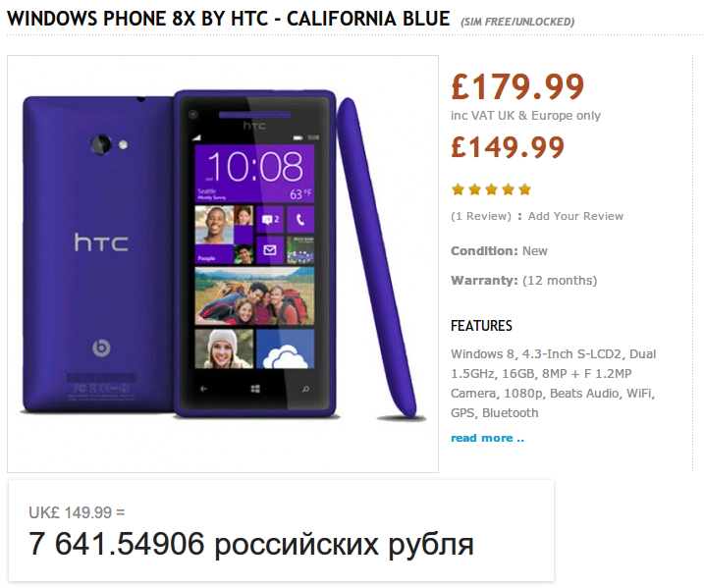Click the Windows logo button on phone

tap(255, 389)
